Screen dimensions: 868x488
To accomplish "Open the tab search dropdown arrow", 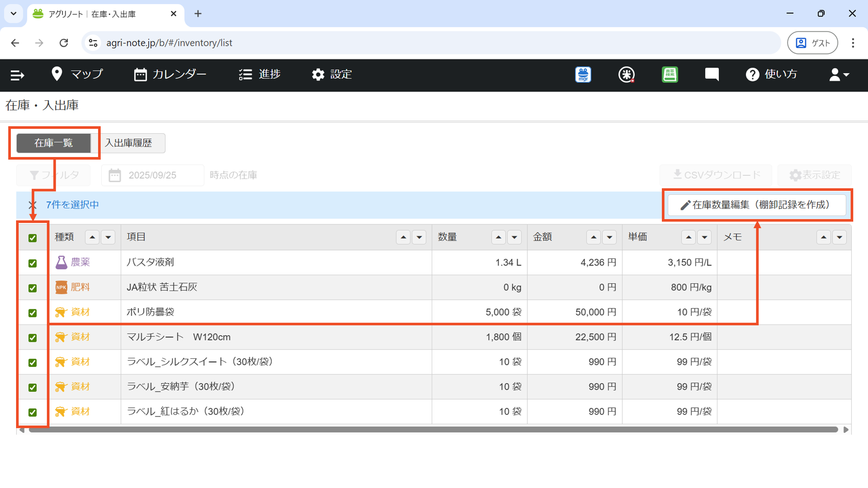I will (13, 14).
